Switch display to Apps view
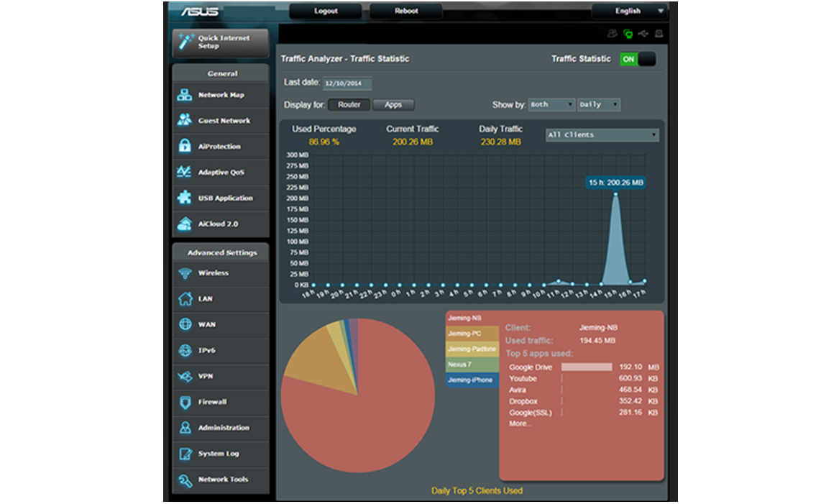The image size is (821, 504). pos(393,105)
